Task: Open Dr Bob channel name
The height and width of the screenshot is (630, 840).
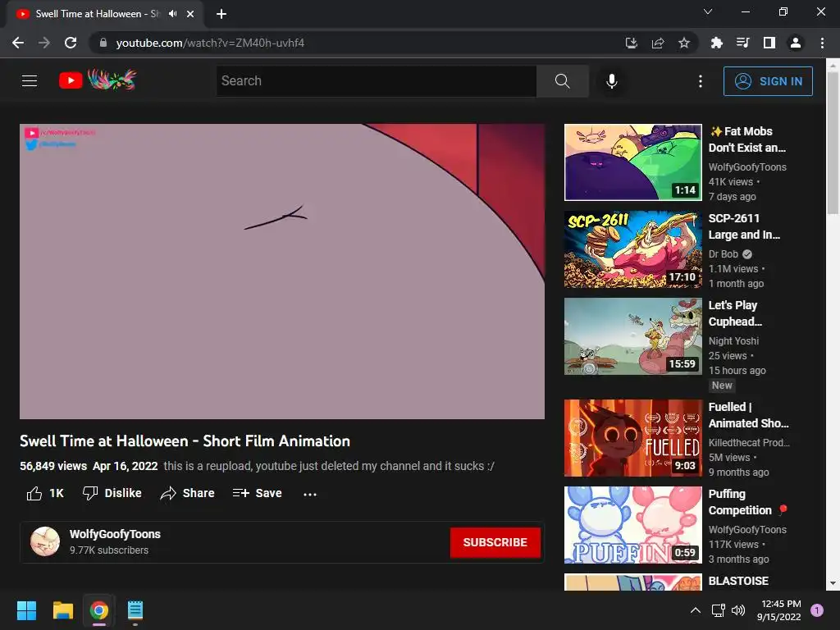Action: coord(724,254)
